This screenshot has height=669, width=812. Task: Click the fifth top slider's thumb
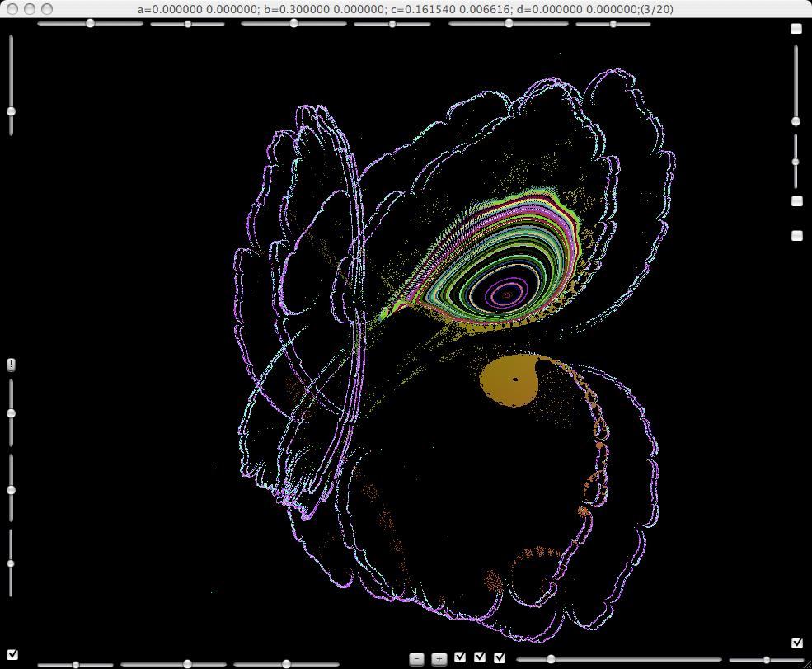[x=509, y=23]
